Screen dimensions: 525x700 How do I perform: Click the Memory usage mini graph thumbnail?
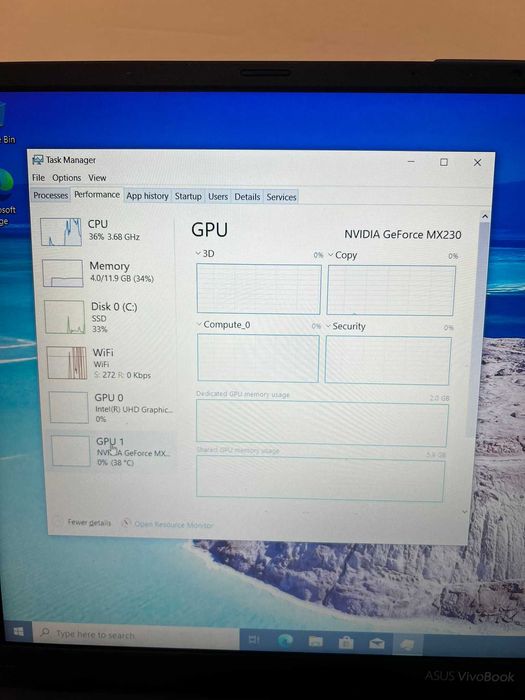pos(63,273)
